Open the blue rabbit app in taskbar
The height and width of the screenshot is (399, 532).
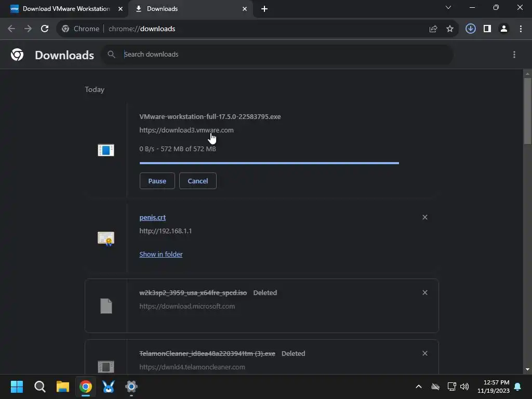(109, 387)
